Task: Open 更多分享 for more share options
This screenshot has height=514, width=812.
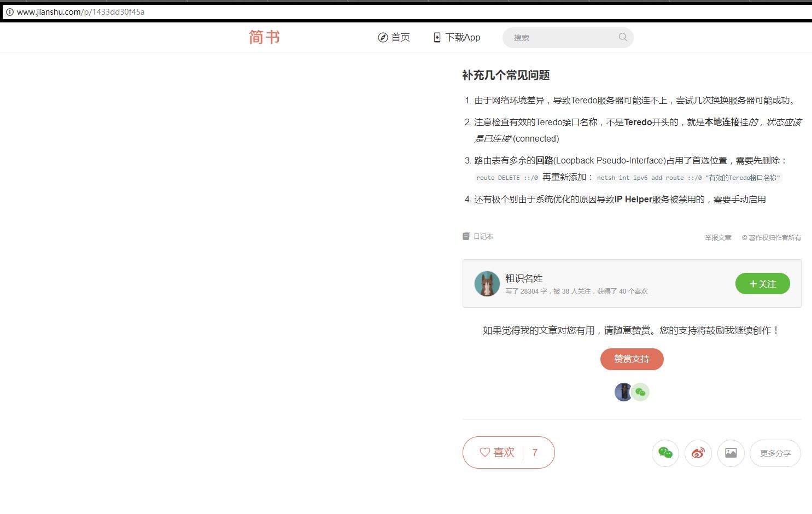Action: tap(775, 453)
